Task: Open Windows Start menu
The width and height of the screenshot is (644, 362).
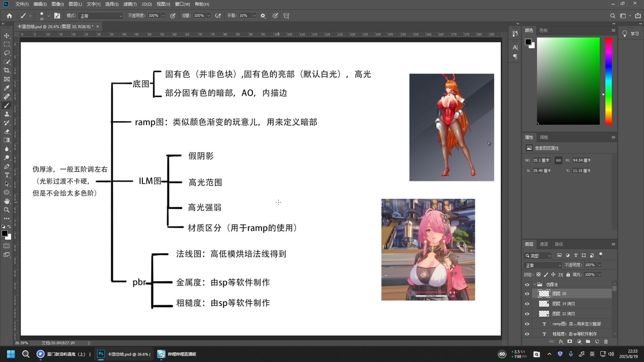Action: 11,354
